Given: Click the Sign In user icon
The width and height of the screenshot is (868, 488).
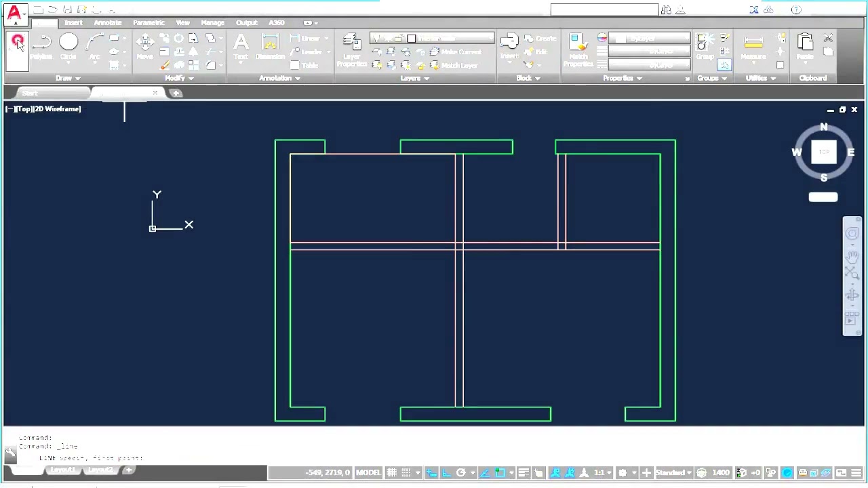Looking at the screenshot, I should click(681, 9).
